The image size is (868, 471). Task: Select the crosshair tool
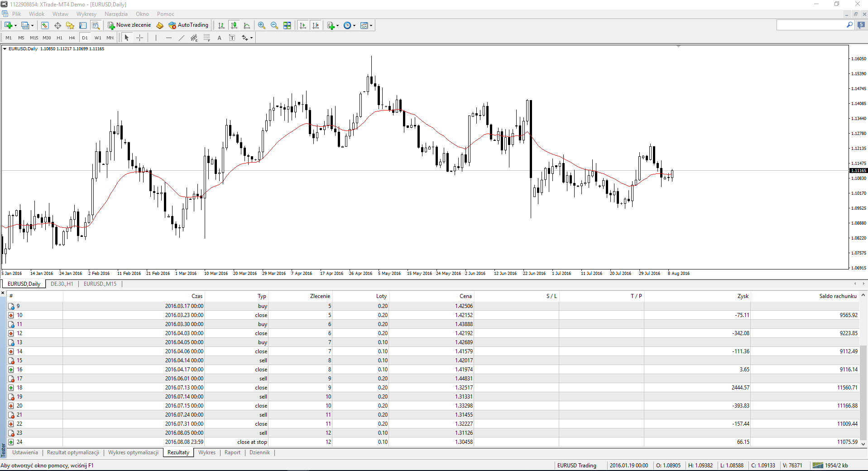point(139,38)
